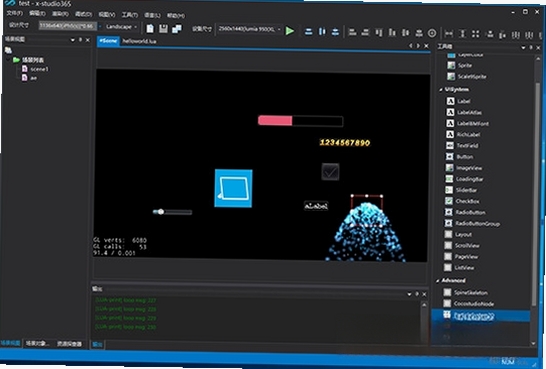Image resolution: width=546 pixels, height=369 pixels.
Task: Open the second menu bar item (编辑)
Action: pyautogui.click(x=37, y=14)
